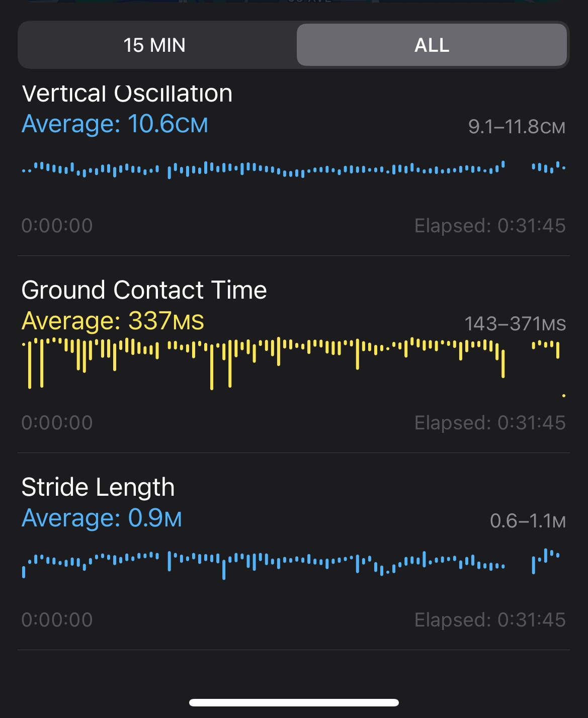Tap the Average: 0.9m value
The height and width of the screenshot is (718, 588).
coord(102,518)
